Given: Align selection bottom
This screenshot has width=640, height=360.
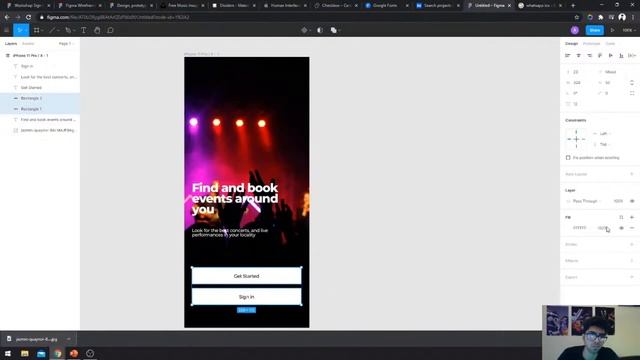Looking at the screenshot, I should tap(621, 56).
